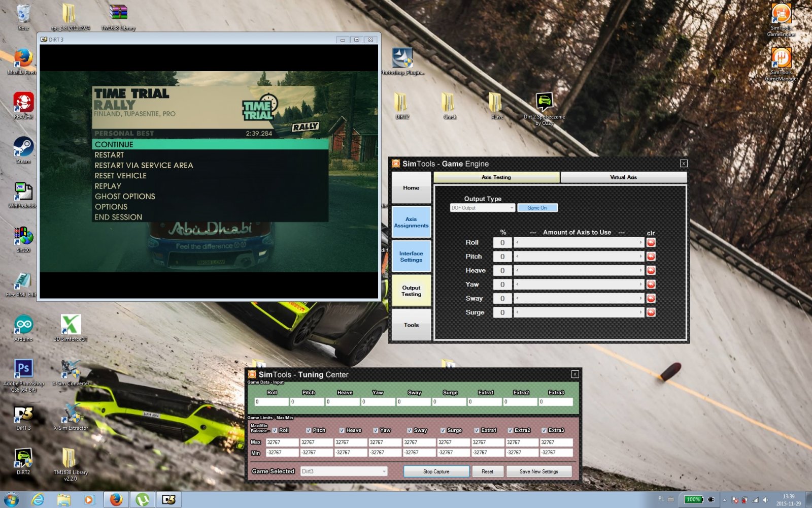This screenshot has width=812, height=508.
Task: Open the DOF Output type dropdown
Action: click(482, 208)
